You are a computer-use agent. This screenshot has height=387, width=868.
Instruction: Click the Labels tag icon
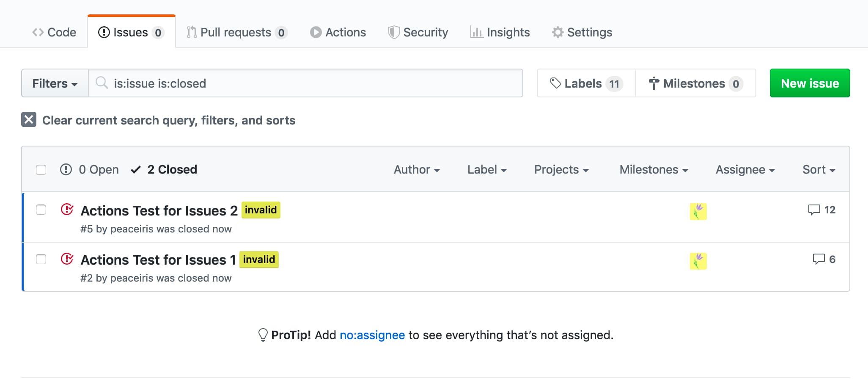555,83
